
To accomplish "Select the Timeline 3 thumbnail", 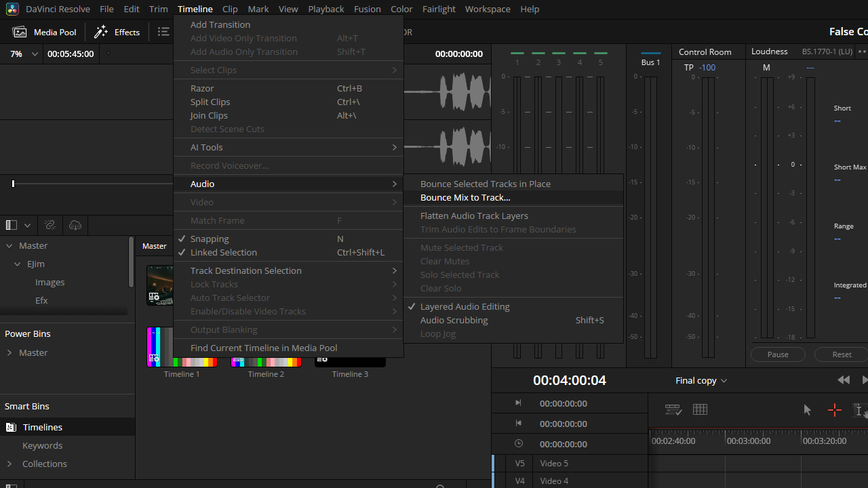I will coord(350,361).
